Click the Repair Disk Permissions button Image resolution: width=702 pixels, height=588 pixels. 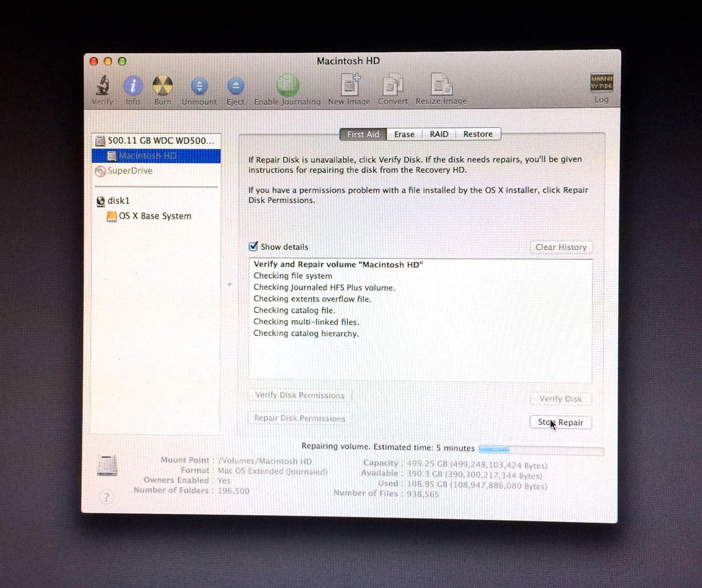click(300, 418)
